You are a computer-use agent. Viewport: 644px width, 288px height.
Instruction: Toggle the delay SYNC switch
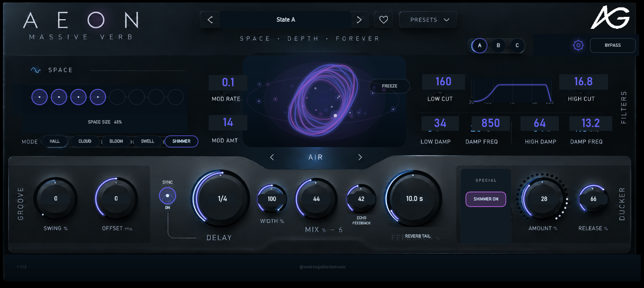[x=167, y=196]
